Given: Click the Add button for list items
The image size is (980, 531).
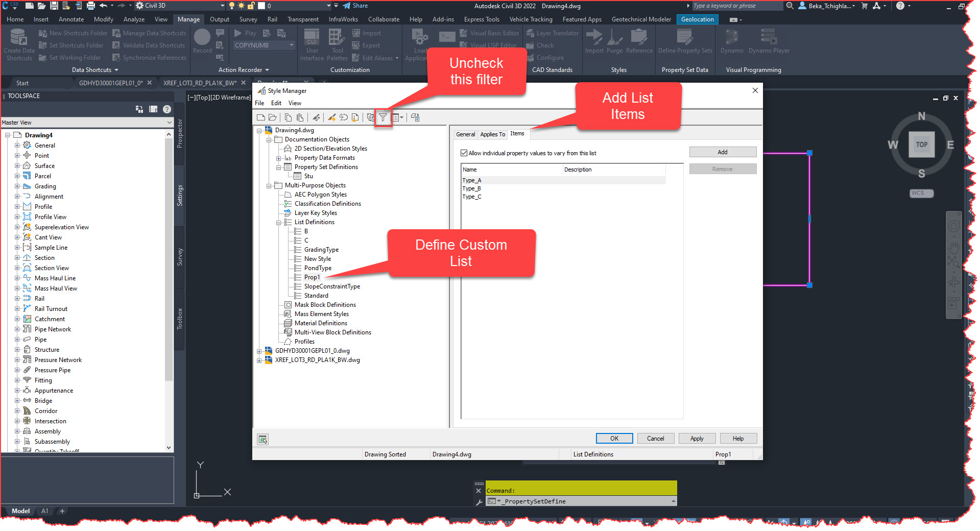Looking at the screenshot, I should [722, 152].
